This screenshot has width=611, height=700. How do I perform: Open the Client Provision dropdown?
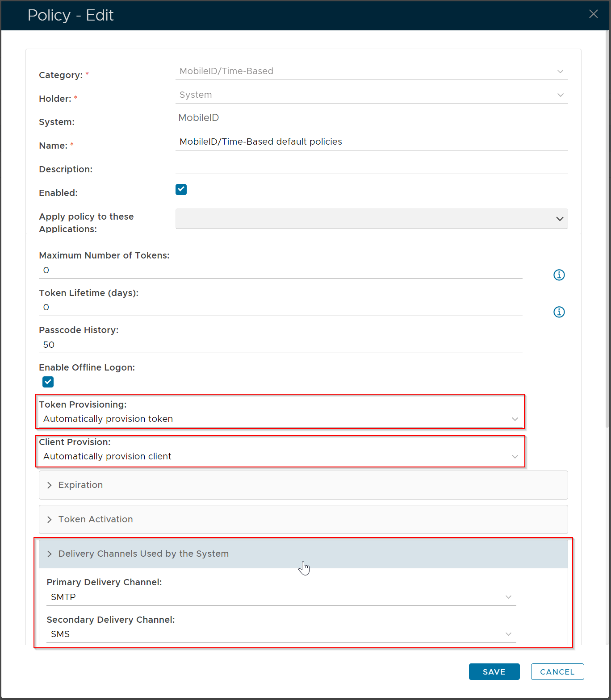click(280, 457)
